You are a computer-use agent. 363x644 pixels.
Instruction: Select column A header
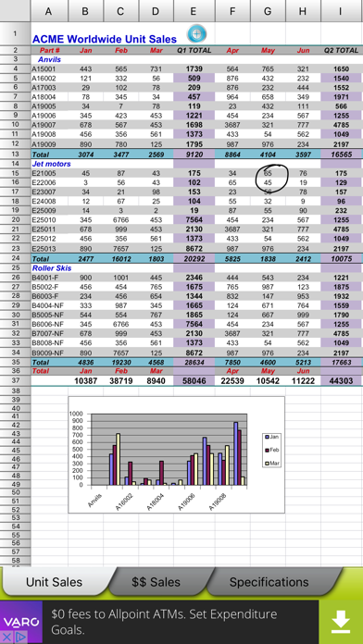tap(49, 11)
